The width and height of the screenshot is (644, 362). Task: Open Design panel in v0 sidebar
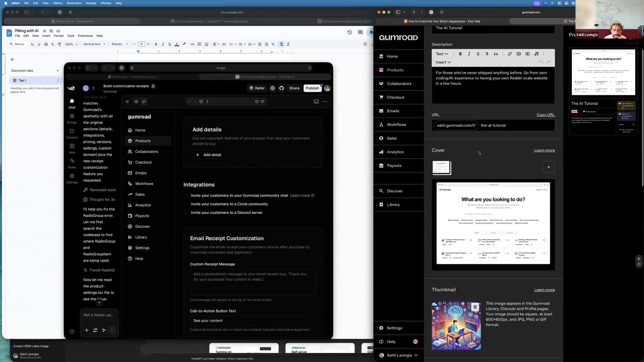click(x=72, y=118)
